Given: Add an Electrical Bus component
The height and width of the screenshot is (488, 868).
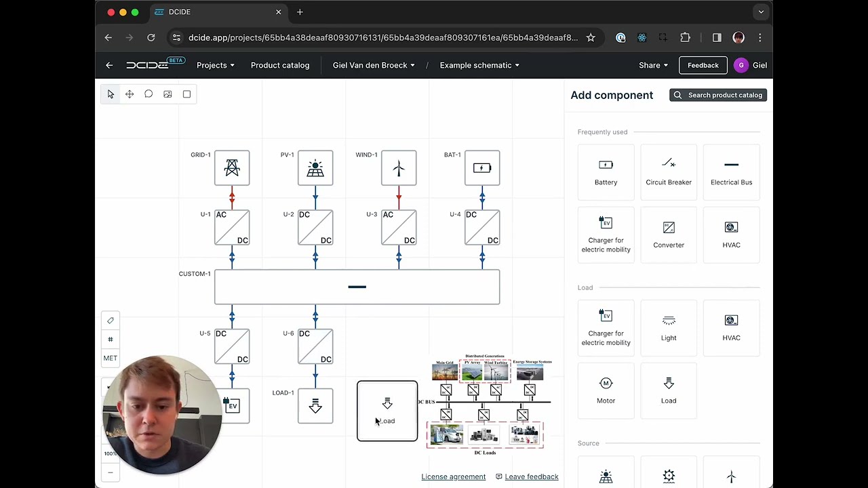Looking at the screenshot, I should pyautogui.click(x=731, y=172).
